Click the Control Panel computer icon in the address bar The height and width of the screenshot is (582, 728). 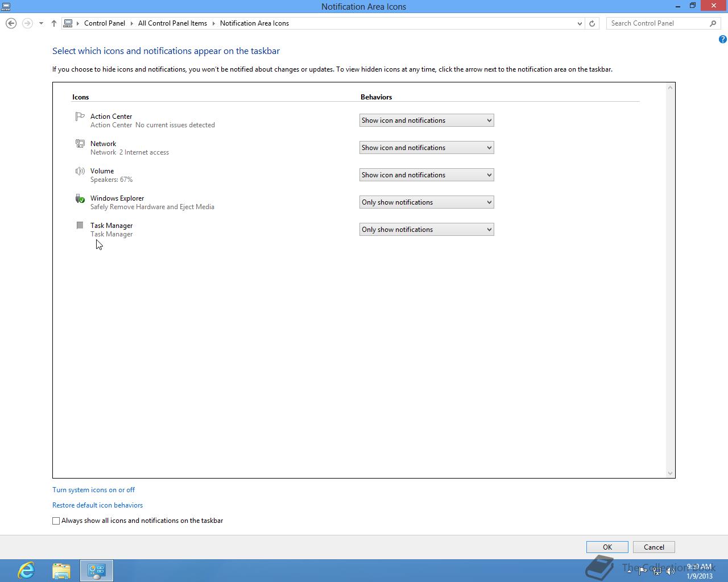(x=68, y=23)
